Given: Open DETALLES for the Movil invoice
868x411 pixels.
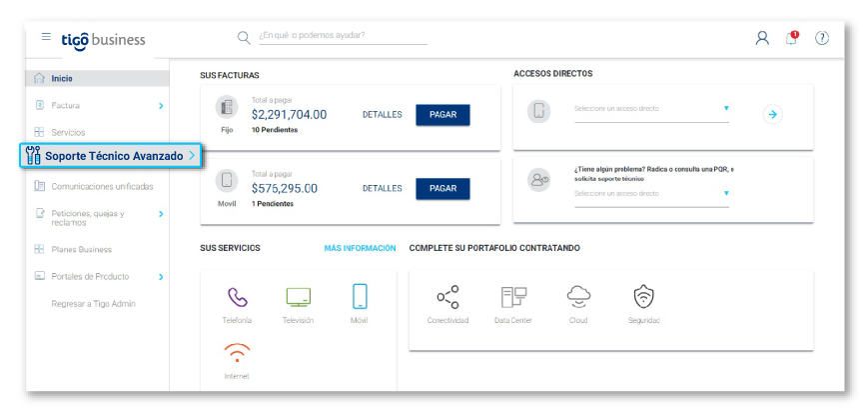Looking at the screenshot, I should point(382,188).
